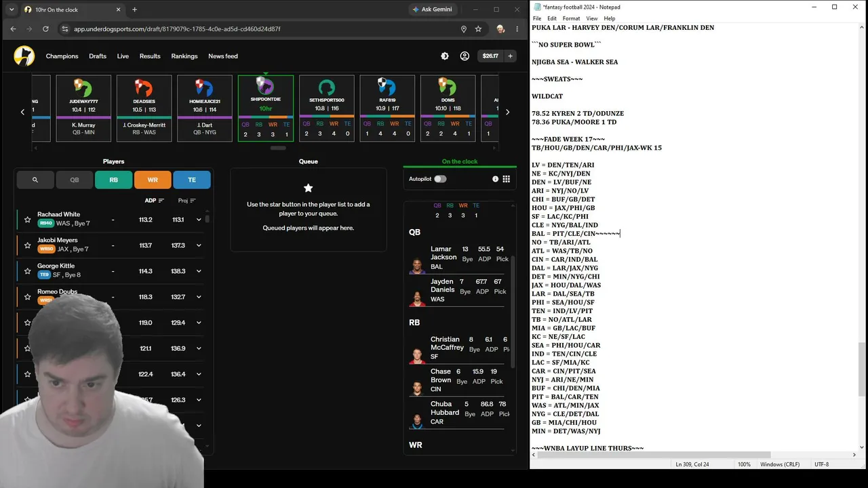Toggle the Autopilot switch
This screenshot has height=488, width=868.
440,179
